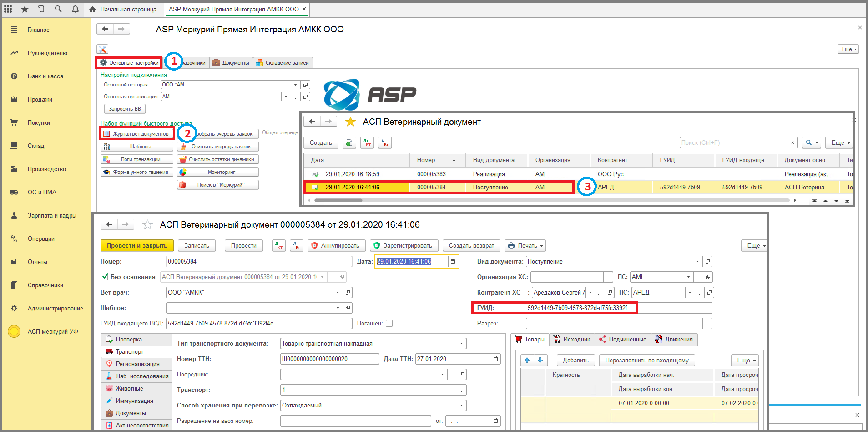Add list window to favorites star
This screenshot has width=868, height=432.
click(x=350, y=122)
